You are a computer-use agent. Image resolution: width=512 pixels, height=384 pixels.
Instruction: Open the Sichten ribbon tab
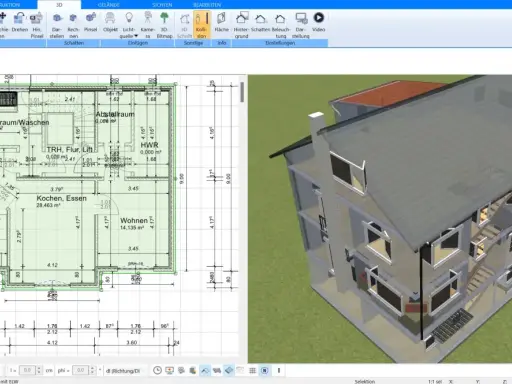tap(162, 5)
